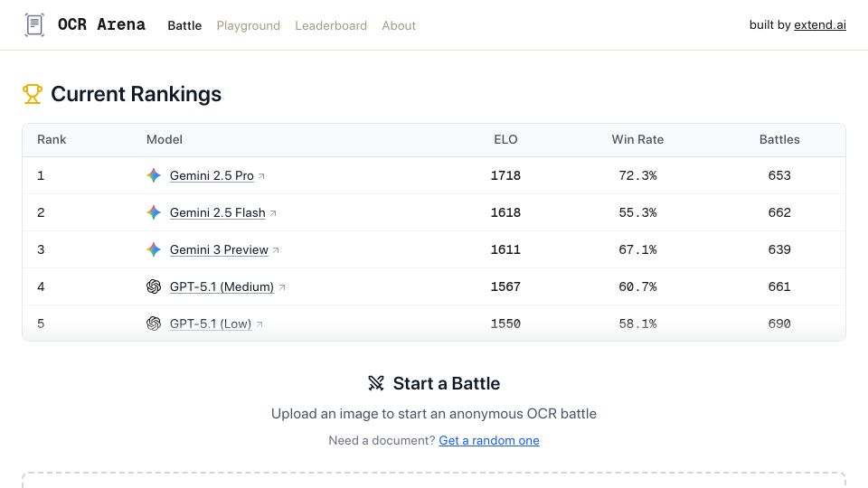Screen dimensions: 868x488
Task: Click the upload image instruction text
Action: click(x=434, y=414)
